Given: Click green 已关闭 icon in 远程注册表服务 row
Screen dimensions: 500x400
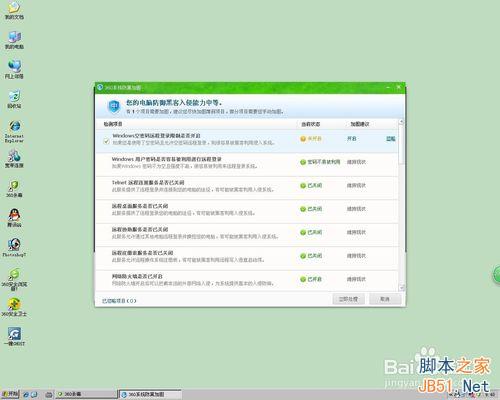Looking at the screenshot, I should tap(303, 256).
